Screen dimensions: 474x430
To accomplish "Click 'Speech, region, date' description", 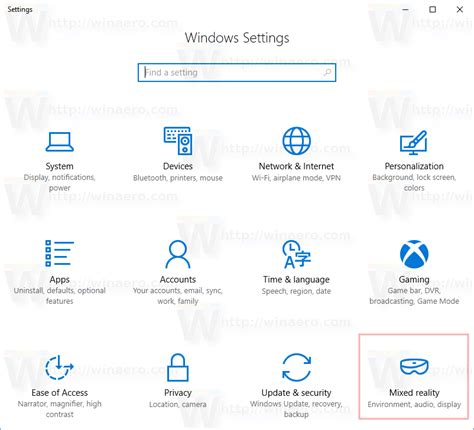I will click(296, 291).
